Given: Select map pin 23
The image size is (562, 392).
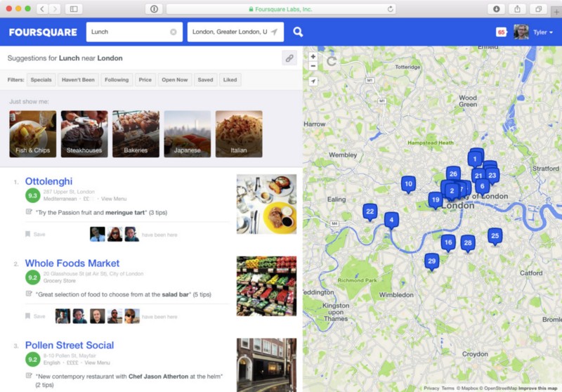Looking at the screenshot, I should click(x=493, y=175).
